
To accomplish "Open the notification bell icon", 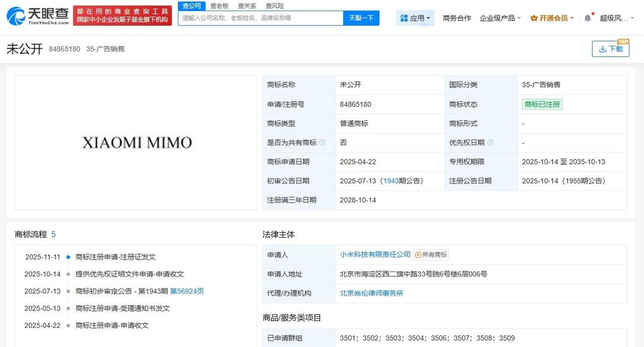I will coord(587,17).
